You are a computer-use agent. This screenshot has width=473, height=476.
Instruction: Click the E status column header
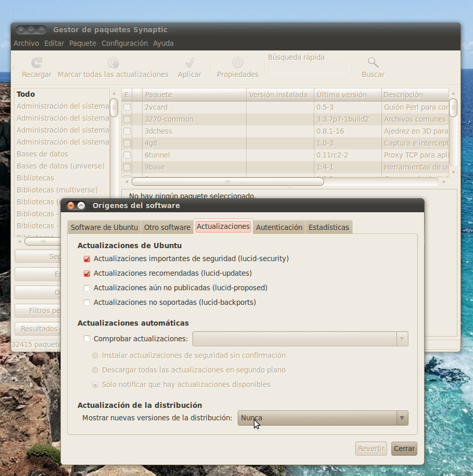pyautogui.click(x=126, y=95)
